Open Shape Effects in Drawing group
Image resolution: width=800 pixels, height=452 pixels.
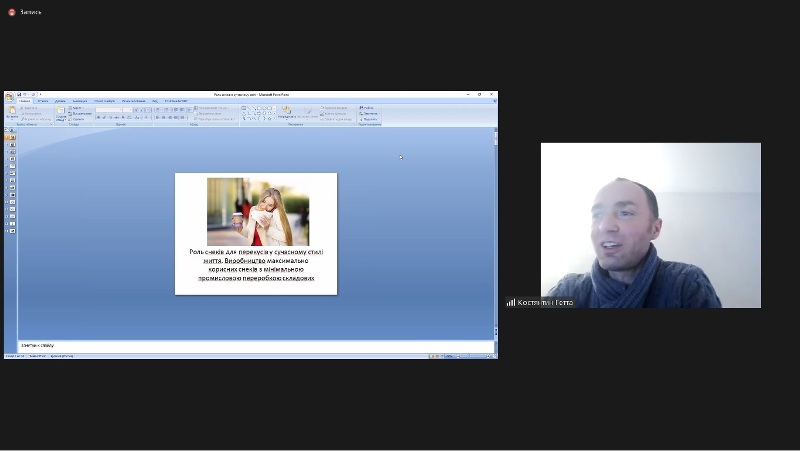pos(336,119)
